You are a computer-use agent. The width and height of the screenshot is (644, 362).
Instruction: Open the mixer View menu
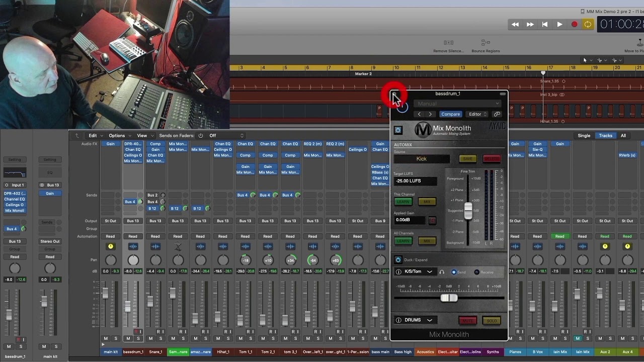(145, 135)
